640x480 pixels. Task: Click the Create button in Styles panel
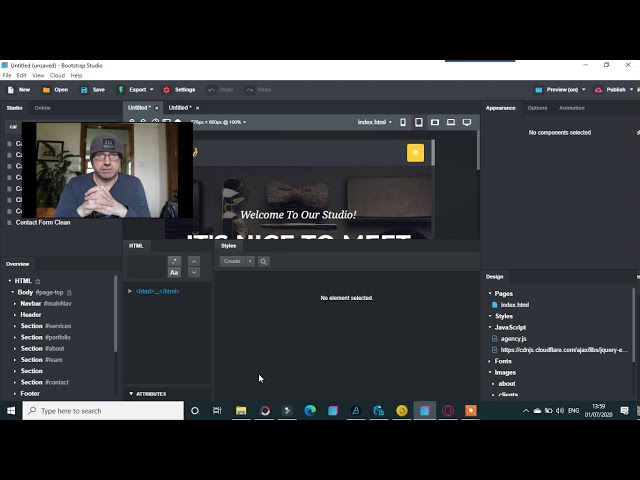pos(232,262)
